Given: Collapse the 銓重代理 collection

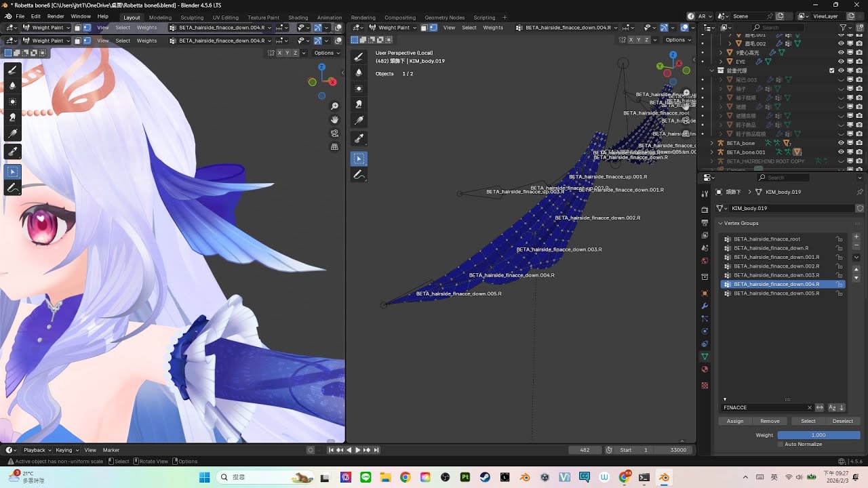Looking at the screenshot, I should click(712, 70).
